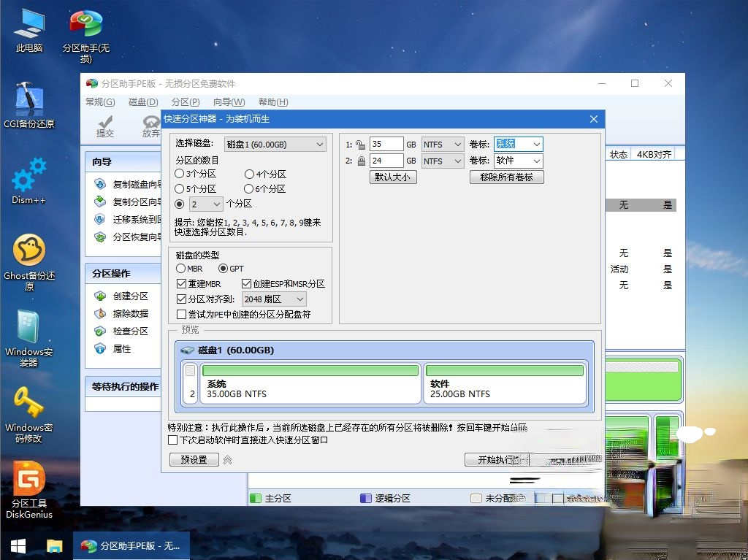Uncheck 创建ESP和MSR分区 checkbox
The image size is (748, 560).
(x=246, y=284)
